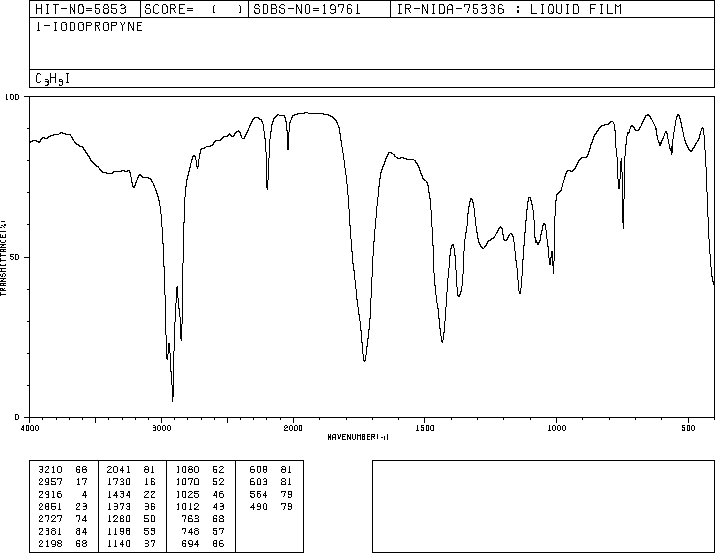Select the 564 value in the peak list

(x=259, y=494)
